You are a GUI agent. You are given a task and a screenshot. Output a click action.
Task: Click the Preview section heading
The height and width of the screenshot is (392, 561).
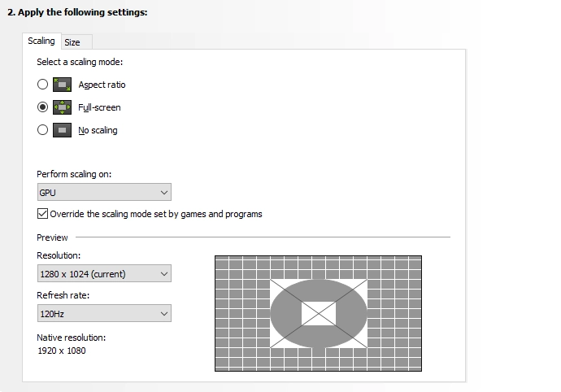52,237
